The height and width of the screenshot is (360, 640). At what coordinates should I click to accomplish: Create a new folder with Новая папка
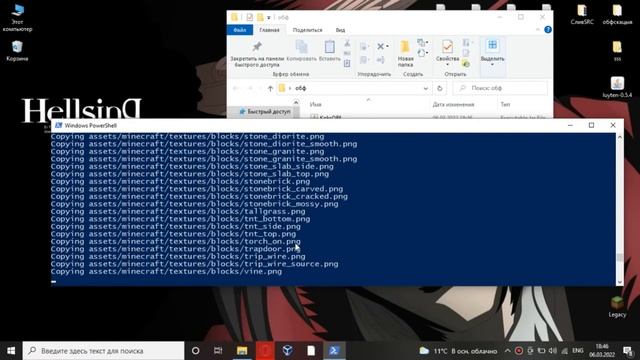coord(405,54)
